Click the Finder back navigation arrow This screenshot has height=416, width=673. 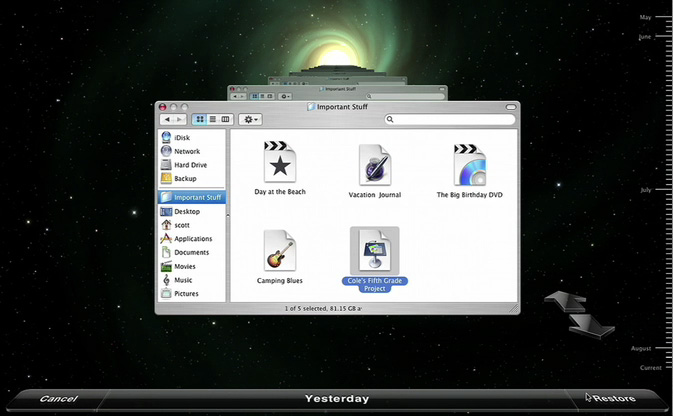(x=166, y=119)
